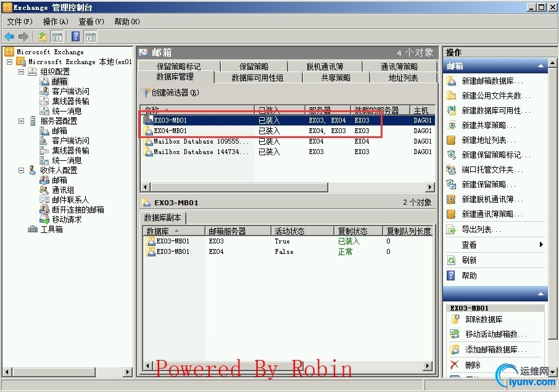Click the blue Help toolbar icon
Viewport: 559px width, 392px height.
pos(75,36)
